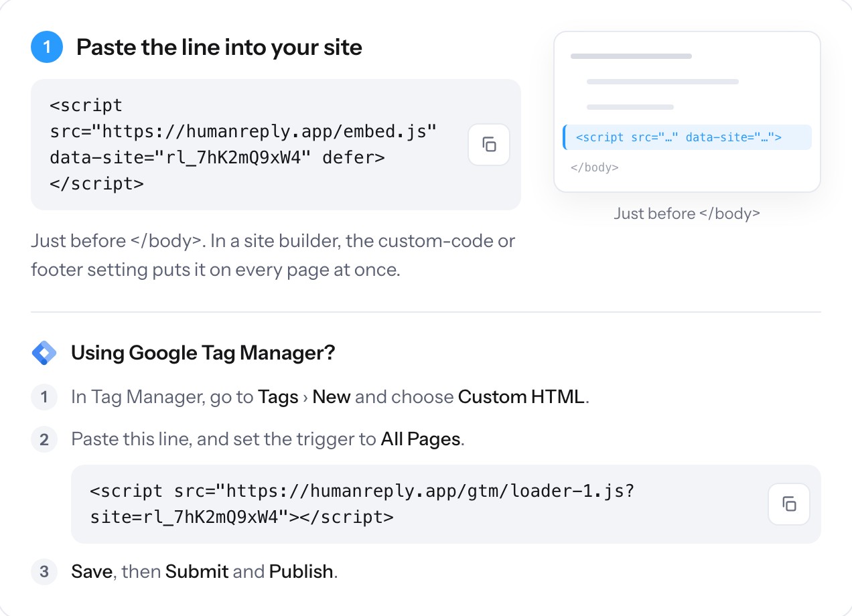Click the Google Tag Manager logo icon

[x=44, y=353]
